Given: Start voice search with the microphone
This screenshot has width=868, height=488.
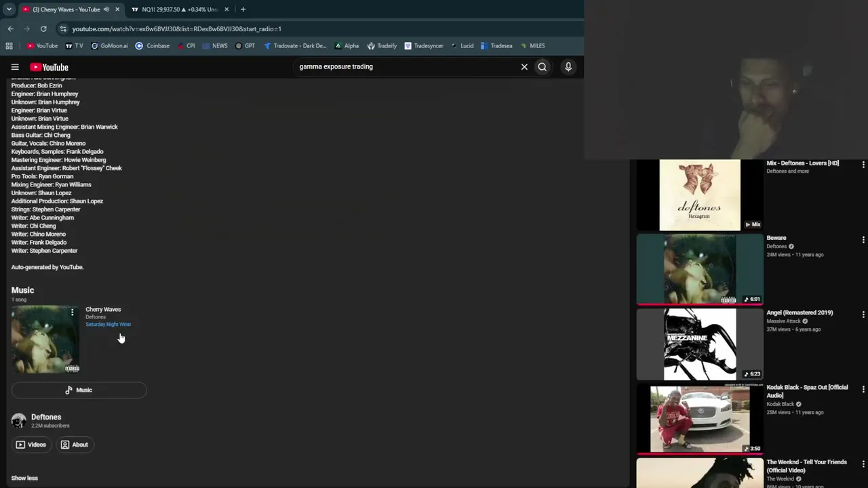Looking at the screenshot, I should click(x=568, y=67).
